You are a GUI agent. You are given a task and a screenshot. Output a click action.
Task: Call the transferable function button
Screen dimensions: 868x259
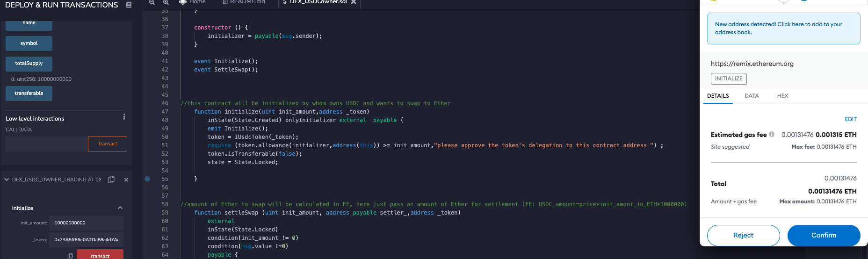[29, 94]
